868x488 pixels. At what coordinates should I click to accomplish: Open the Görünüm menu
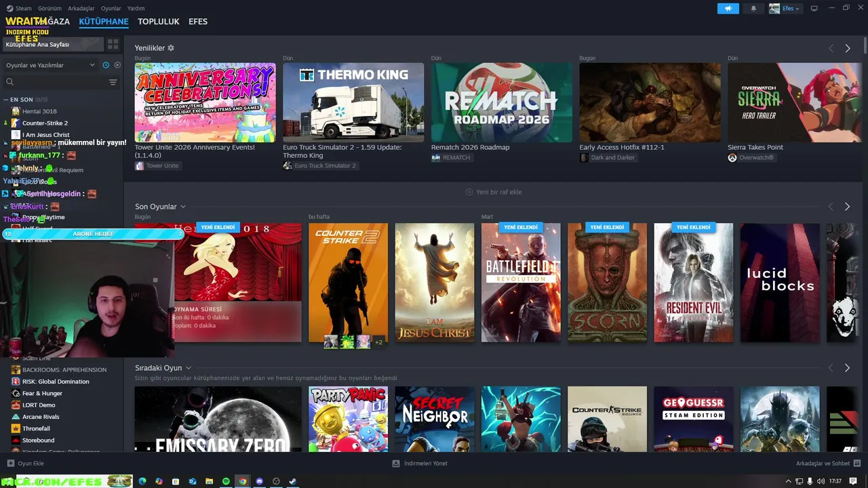(50, 9)
